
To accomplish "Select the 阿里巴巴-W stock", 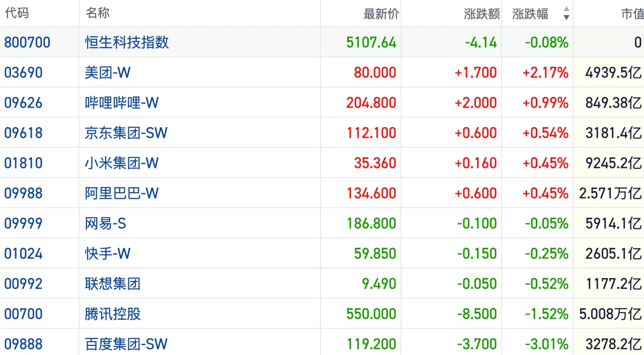I will tap(122, 193).
